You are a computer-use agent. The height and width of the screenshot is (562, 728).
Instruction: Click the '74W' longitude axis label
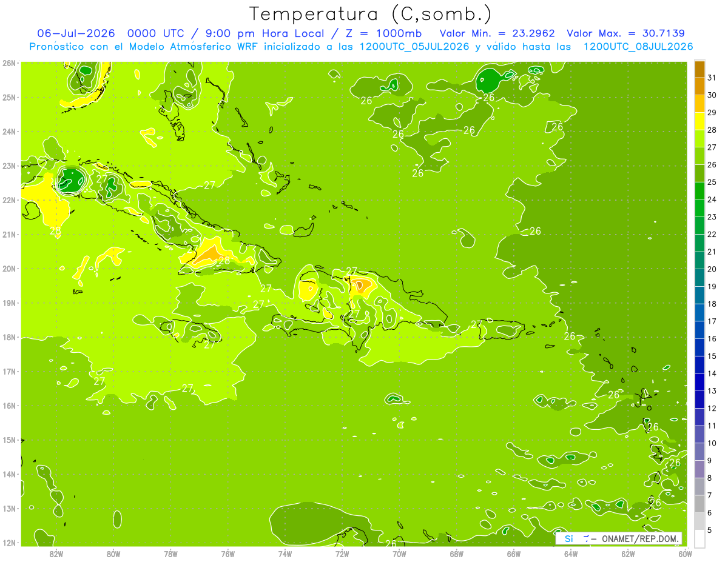285,554
